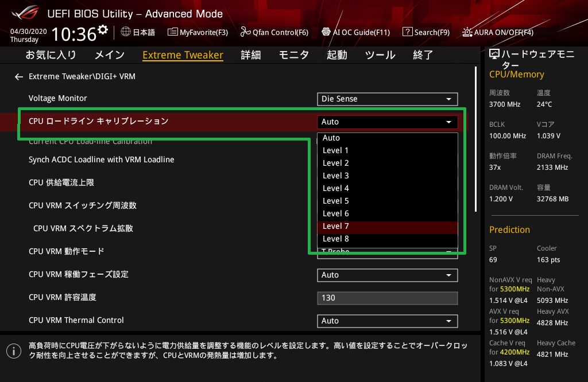
Task: Toggle AURA ON/OFF light icon
Action: (467, 32)
